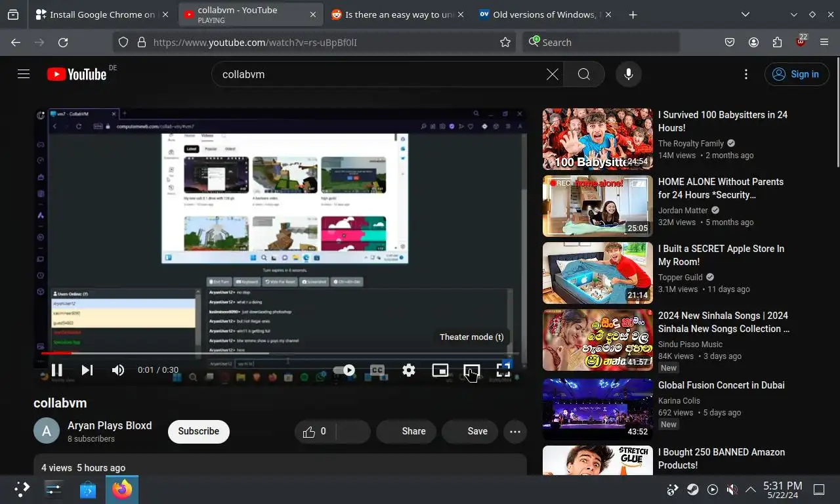The width and height of the screenshot is (840, 504).
Task: Pause the video with the pause button
Action: 57,370
